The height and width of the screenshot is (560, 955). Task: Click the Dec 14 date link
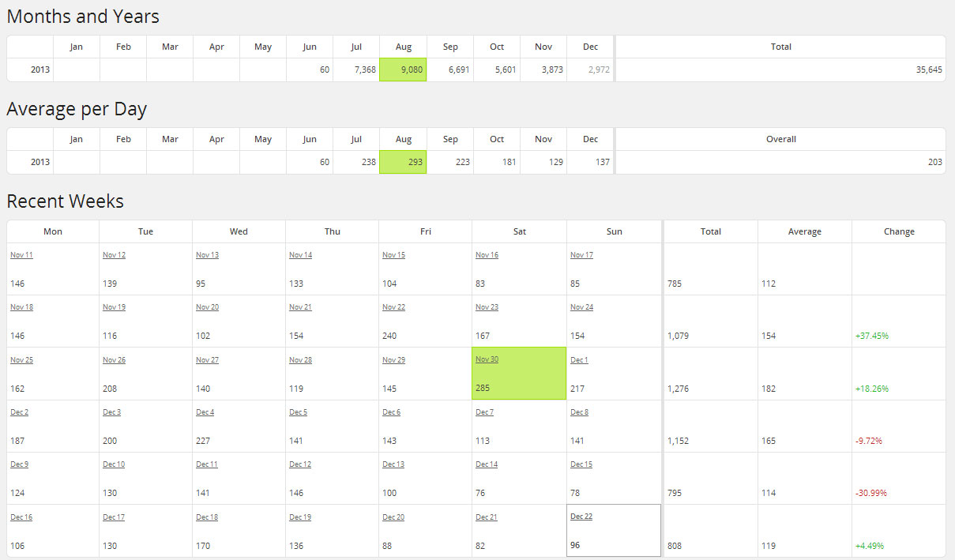click(487, 464)
